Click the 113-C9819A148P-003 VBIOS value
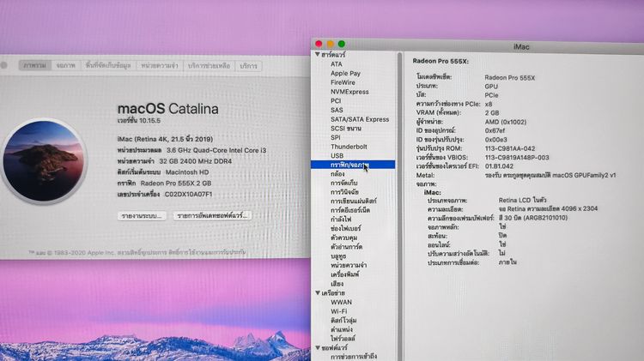This screenshot has height=361, width=644. coord(517,157)
